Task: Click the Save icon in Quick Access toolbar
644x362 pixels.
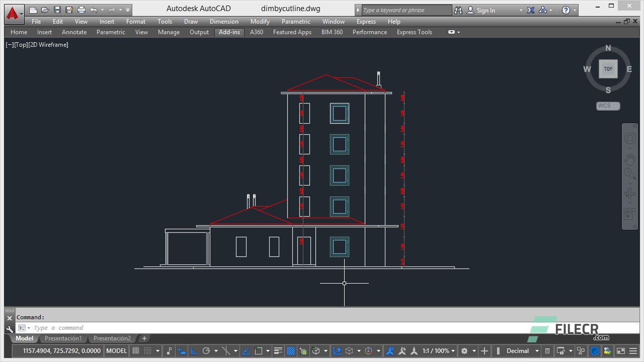Action: pos(57,9)
